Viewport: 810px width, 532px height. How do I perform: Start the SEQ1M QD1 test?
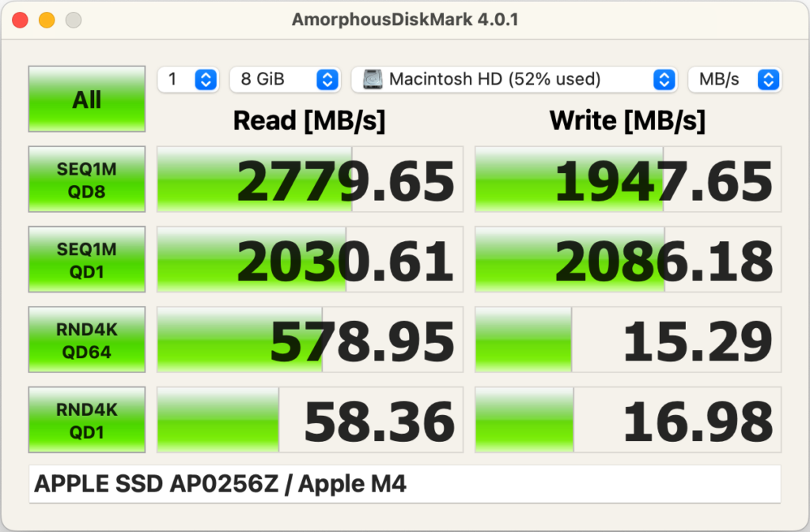87,259
